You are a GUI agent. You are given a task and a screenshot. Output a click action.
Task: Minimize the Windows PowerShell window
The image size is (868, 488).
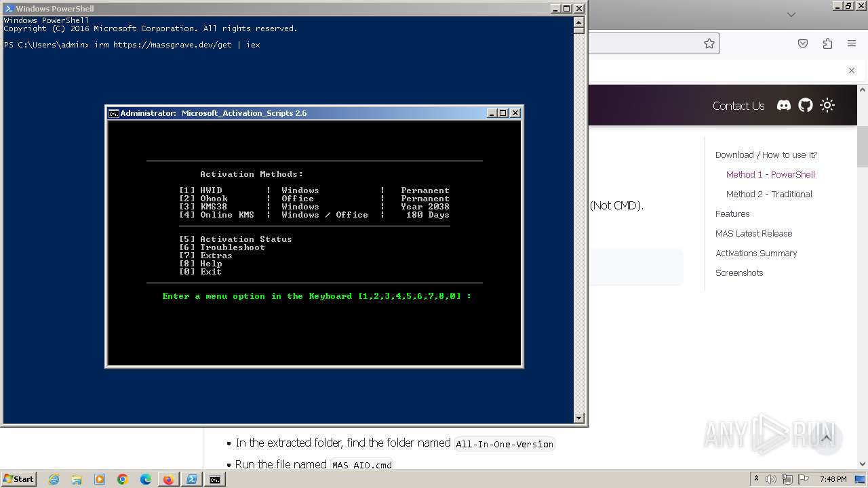[555, 9]
